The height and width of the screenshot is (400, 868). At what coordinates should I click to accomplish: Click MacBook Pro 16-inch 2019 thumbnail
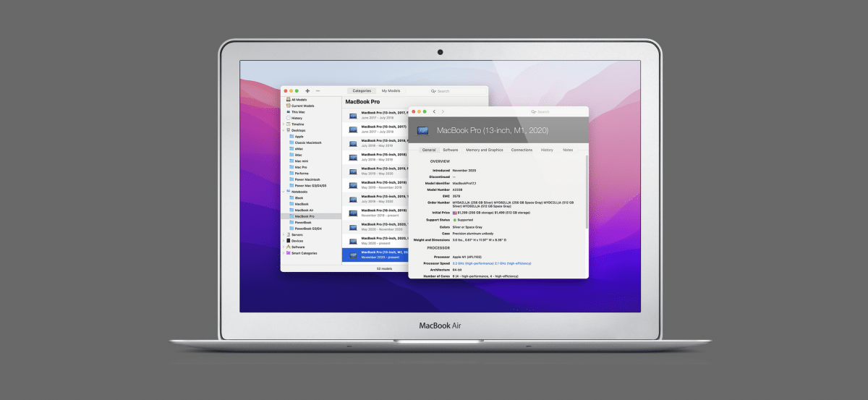coord(353,213)
